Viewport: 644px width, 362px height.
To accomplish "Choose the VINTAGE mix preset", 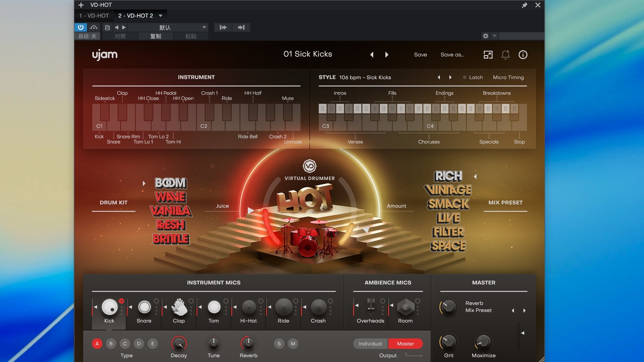I will [x=448, y=190].
